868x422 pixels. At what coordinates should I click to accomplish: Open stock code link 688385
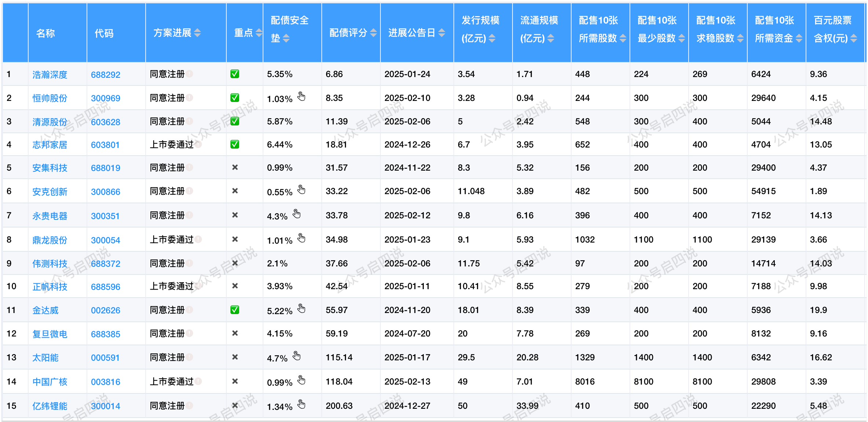point(105,334)
